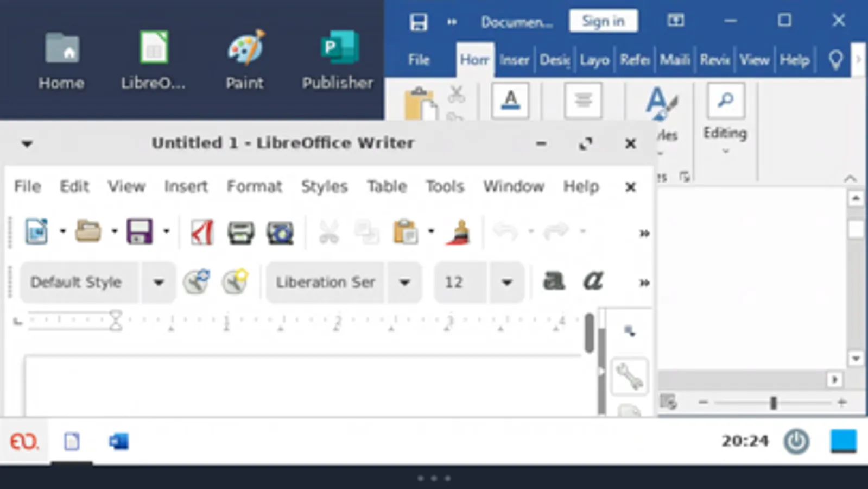This screenshot has width=868, height=489.
Task: Click Paste clipboard in Word ribbon
Action: (x=420, y=103)
